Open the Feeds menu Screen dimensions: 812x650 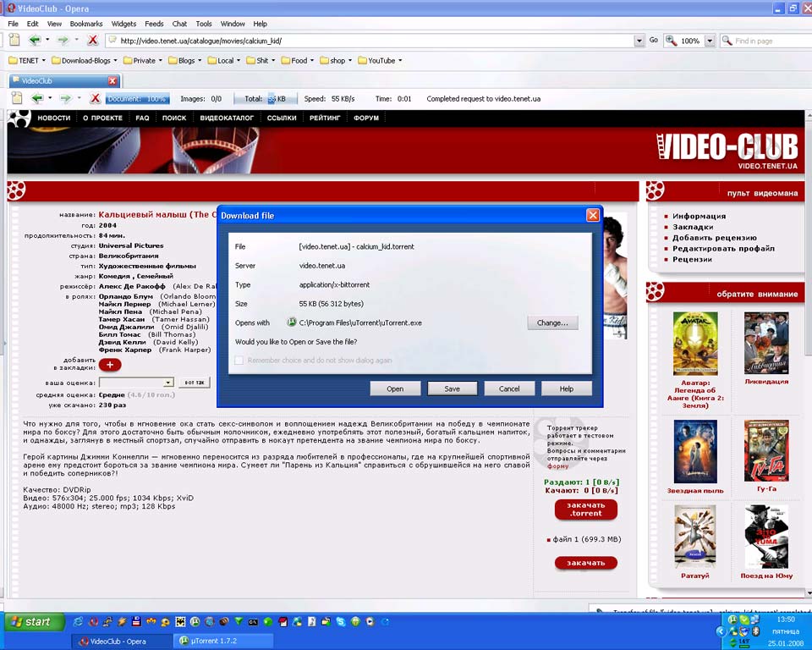click(154, 24)
